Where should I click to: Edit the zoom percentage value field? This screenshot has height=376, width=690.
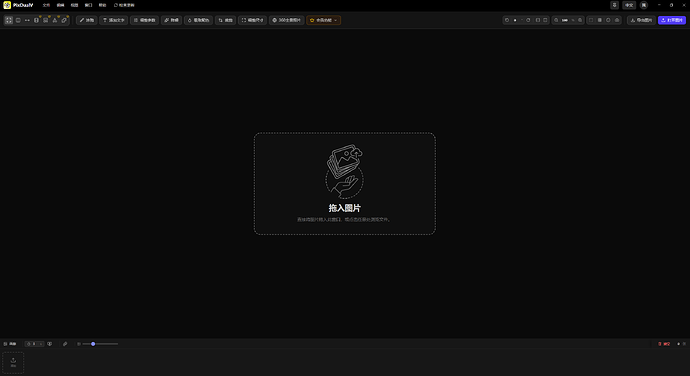(x=565, y=20)
